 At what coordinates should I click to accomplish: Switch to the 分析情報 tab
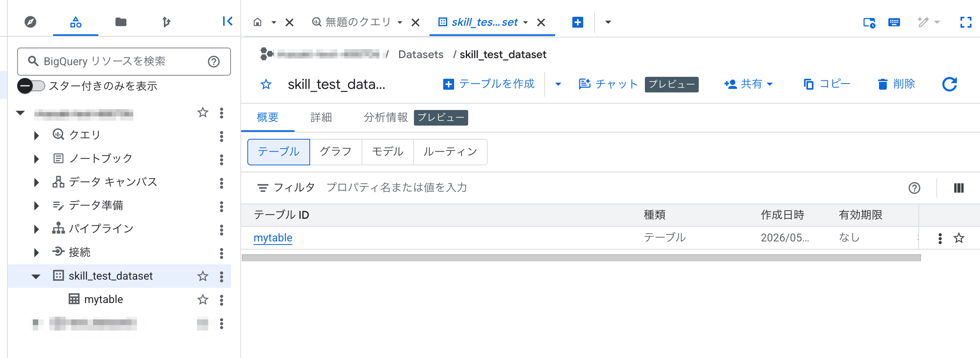[x=385, y=117]
